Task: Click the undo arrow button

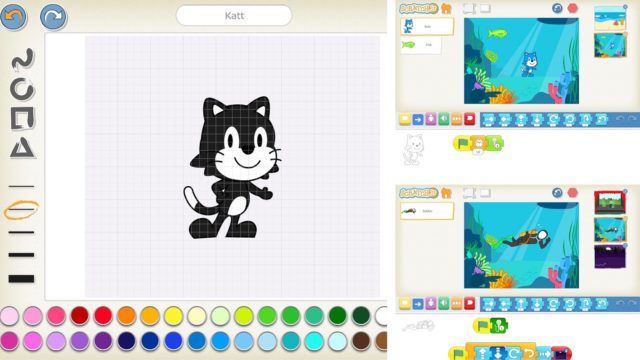Action: click(x=13, y=16)
